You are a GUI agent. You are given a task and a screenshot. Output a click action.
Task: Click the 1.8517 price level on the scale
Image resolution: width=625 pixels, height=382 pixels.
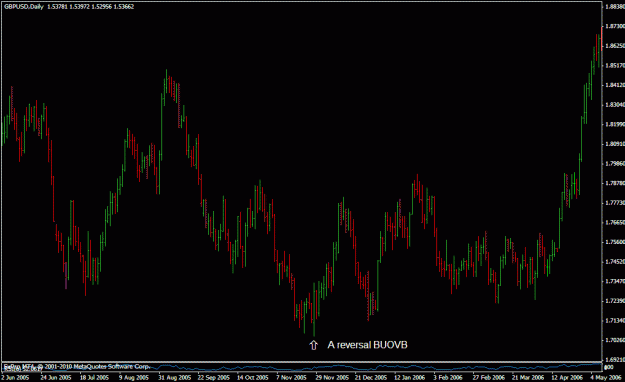pos(615,65)
